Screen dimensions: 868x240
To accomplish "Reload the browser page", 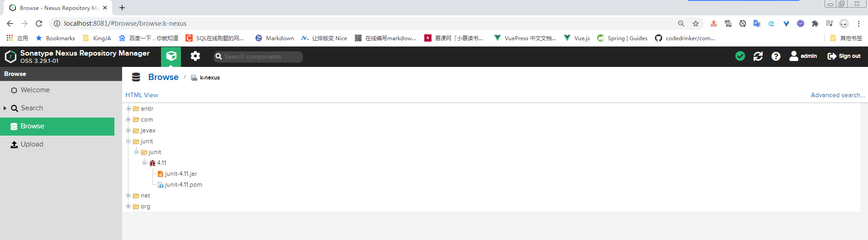I will [39, 24].
